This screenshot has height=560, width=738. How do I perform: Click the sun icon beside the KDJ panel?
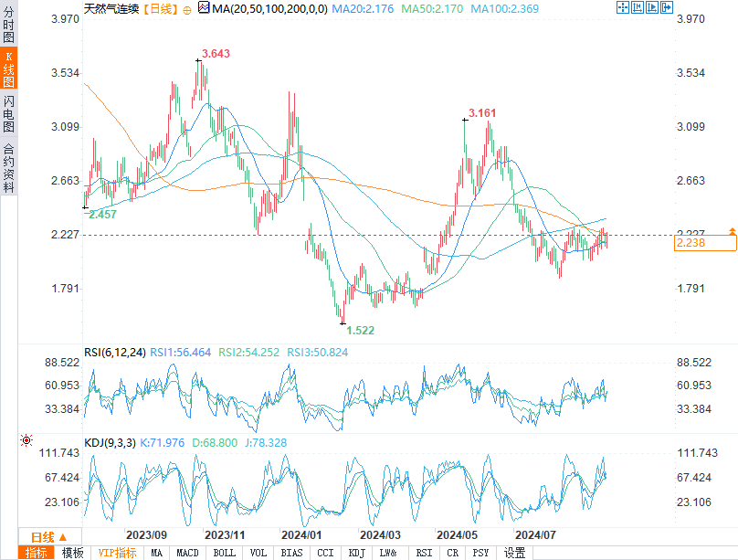coord(26,440)
